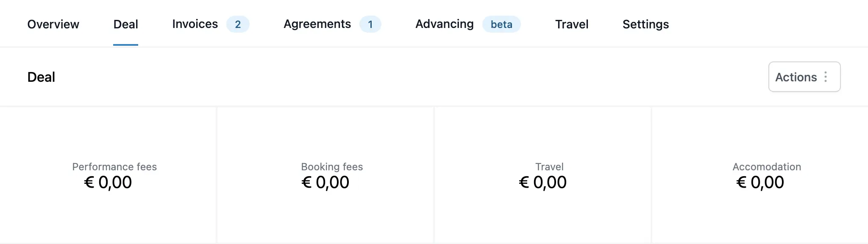Image resolution: width=868 pixels, height=244 pixels.
Task: Switch to the Travel tab
Action: (572, 24)
